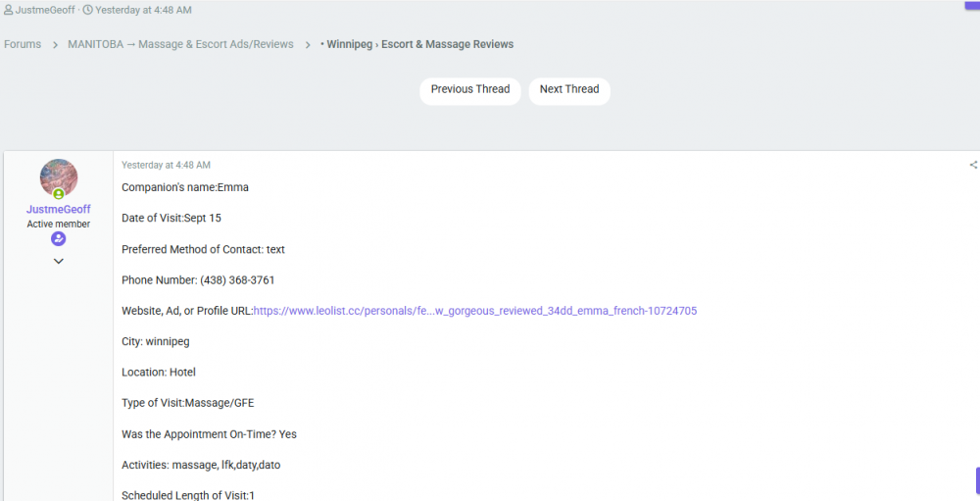This screenshot has height=501, width=980.
Task: Open JustmeGeoff username below the avatar
Action: tap(59, 210)
